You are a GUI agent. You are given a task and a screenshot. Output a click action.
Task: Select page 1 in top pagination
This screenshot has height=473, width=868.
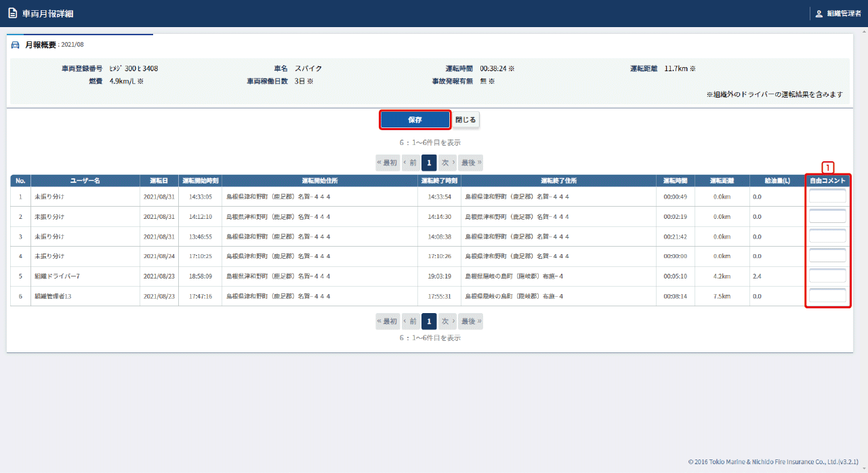click(x=429, y=163)
